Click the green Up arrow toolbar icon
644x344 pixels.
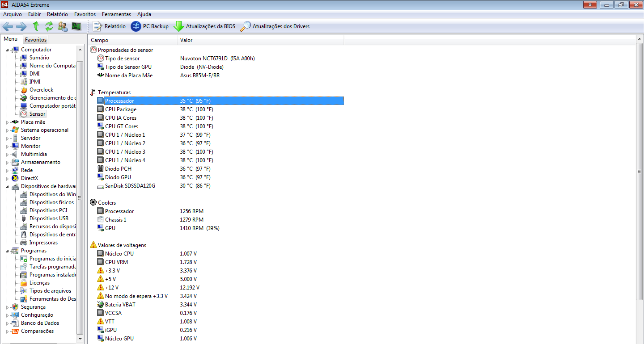tap(36, 26)
